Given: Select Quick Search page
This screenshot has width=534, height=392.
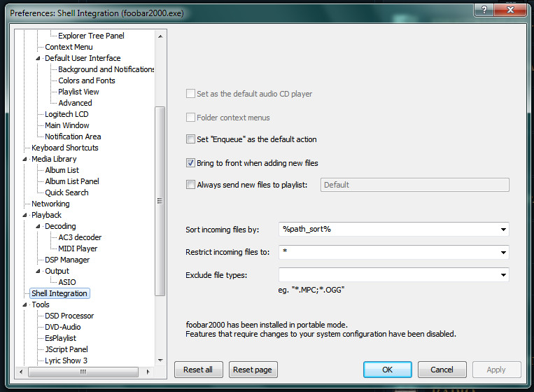Looking at the screenshot, I should [x=66, y=192].
